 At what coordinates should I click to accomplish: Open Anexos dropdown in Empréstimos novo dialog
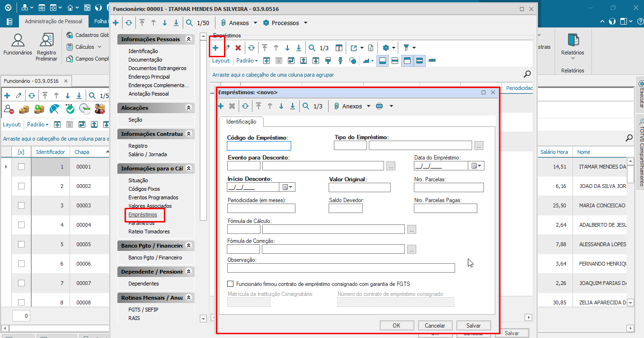[352, 107]
